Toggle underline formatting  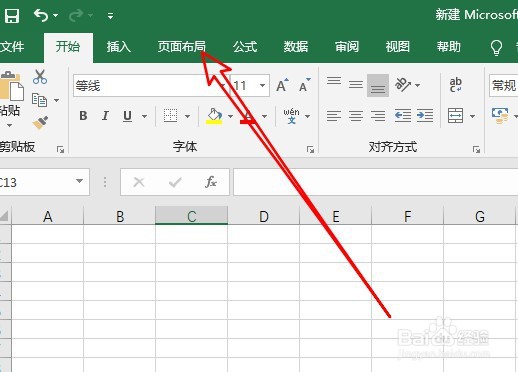tap(127, 116)
